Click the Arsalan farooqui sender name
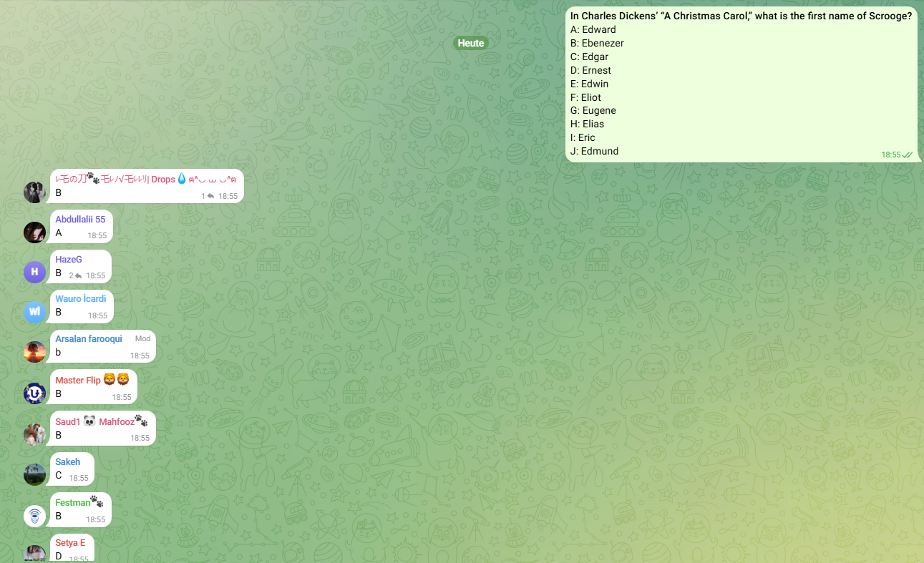This screenshot has height=563, width=924. click(89, 338)
